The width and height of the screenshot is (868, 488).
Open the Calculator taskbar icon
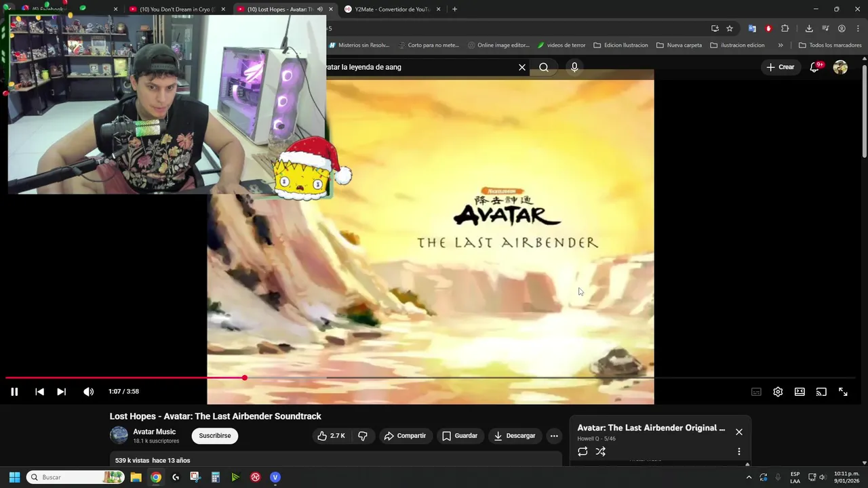pos(215,477)
